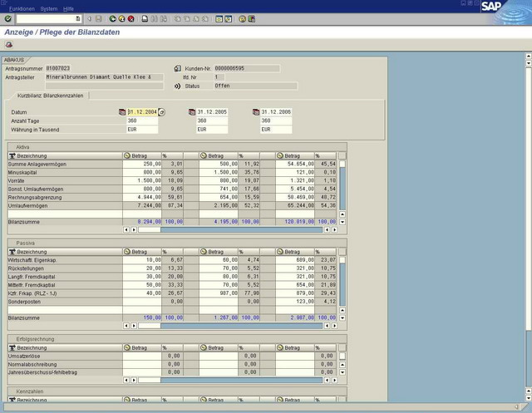Open the Funktionen menu
Screen dimensions: 532x413
click(x=22, y=7)
